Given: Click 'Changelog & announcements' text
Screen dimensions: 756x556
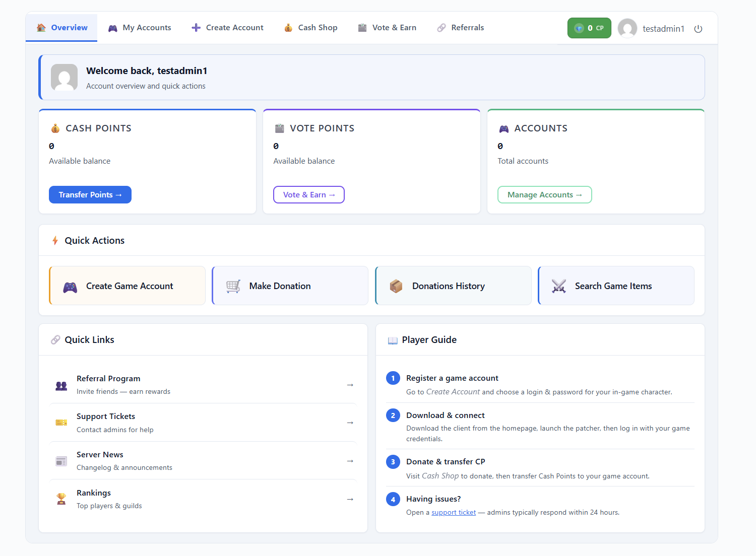Looking at the screenshot, I should click(x=124, y=468).
